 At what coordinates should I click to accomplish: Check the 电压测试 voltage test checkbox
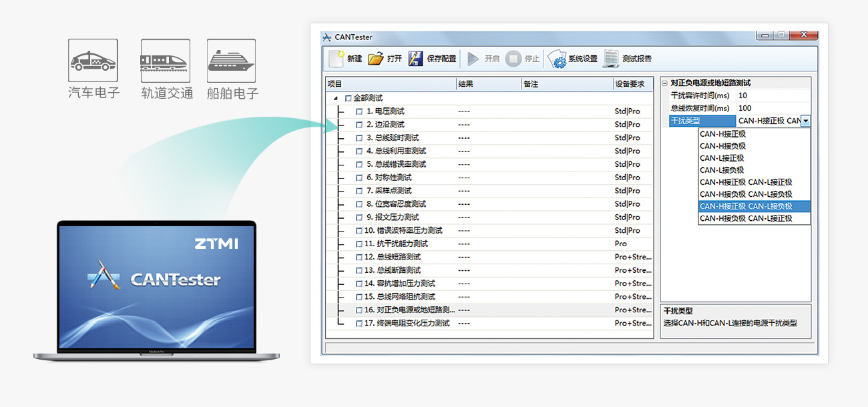click(359, 111)
